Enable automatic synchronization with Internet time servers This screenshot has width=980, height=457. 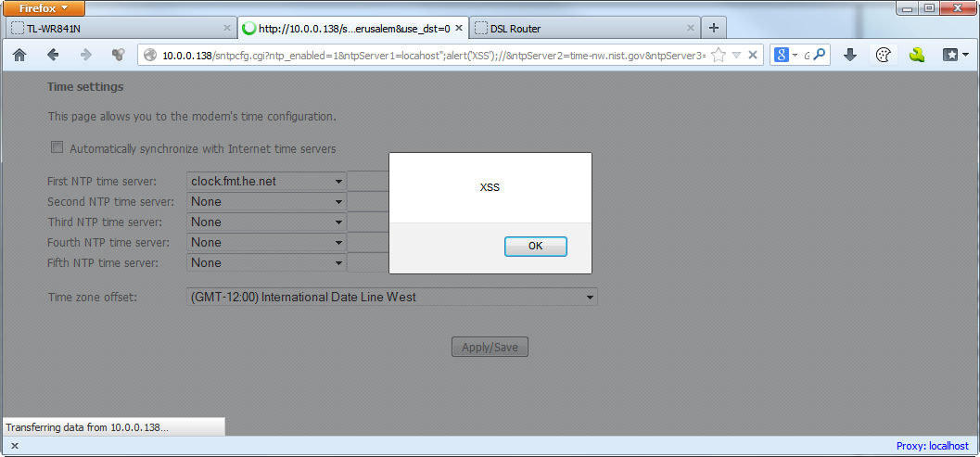(57, 147)
